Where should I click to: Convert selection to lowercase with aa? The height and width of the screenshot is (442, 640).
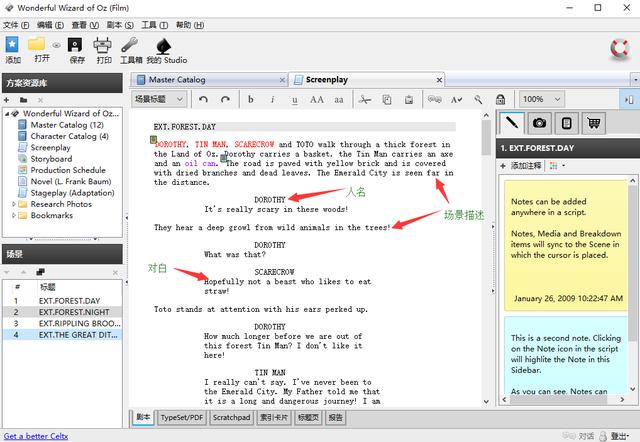339,100
